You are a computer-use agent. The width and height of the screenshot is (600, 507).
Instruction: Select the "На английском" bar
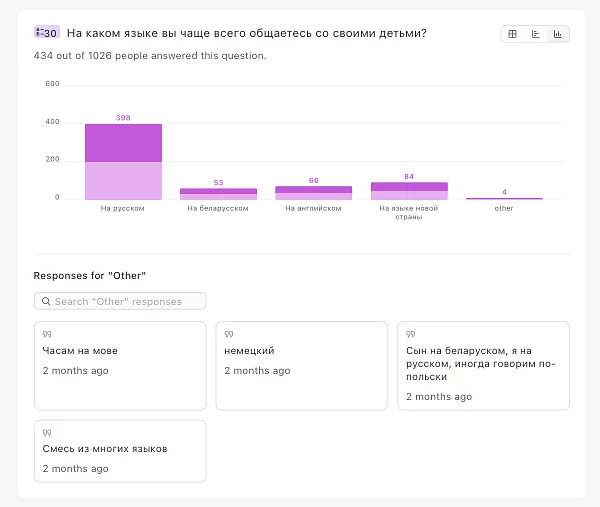click(x=313, y=192)
